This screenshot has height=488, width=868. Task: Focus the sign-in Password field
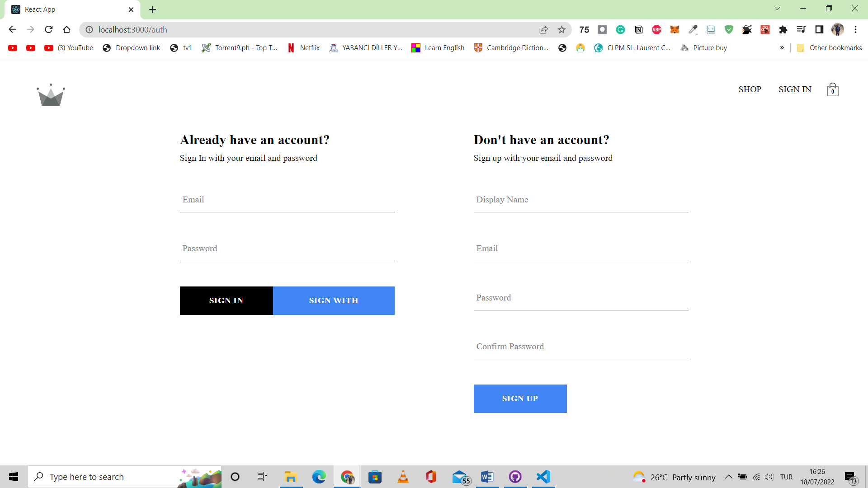287,249
